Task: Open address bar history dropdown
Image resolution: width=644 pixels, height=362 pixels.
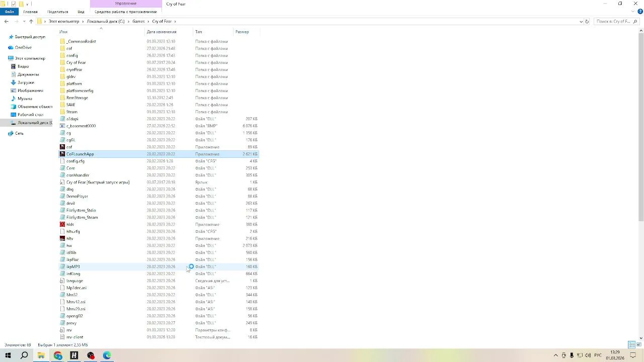Action: [x=581, y=22]
